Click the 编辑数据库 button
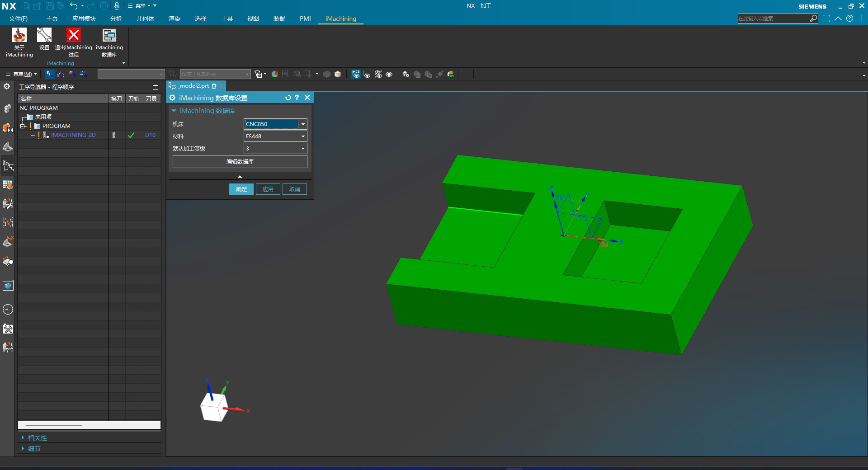This screenshot has width=868, height=470. [240, 161]
